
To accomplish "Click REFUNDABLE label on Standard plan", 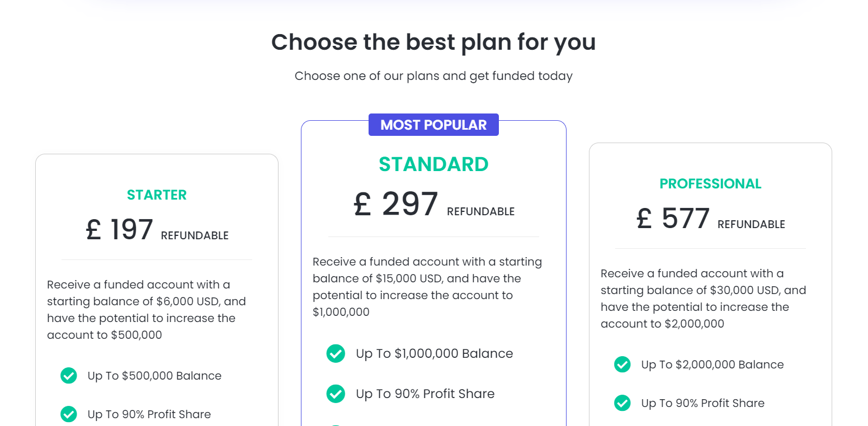I will 480,212.
